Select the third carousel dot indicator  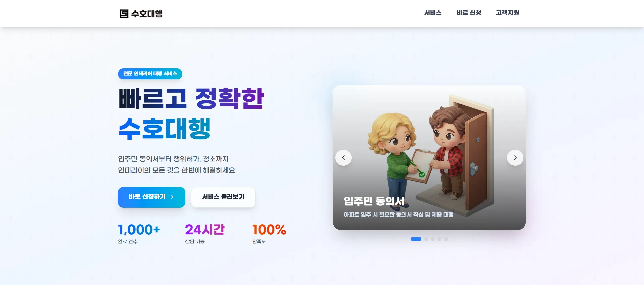tap(433, 239)
